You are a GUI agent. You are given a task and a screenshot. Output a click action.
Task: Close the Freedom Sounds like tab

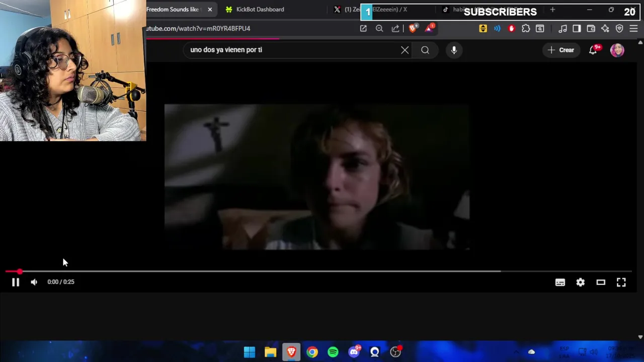tap(210, 10)
